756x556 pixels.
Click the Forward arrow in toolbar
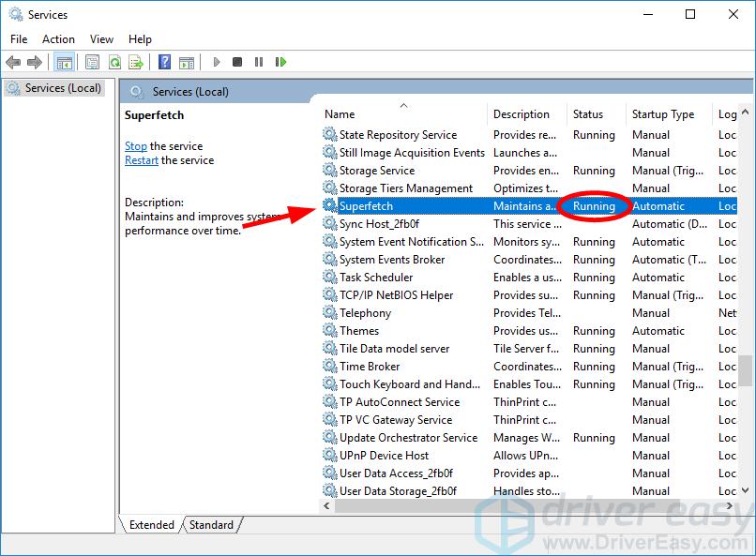(35, 62)
